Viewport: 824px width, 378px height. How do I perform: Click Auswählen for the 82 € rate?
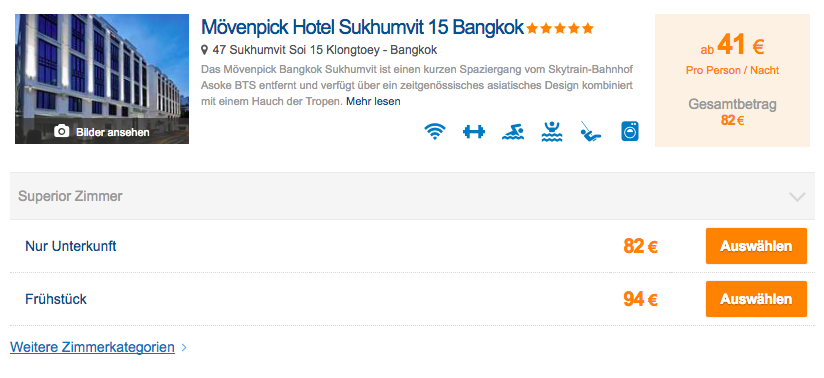pyautogui.click(x=756, y=246)
